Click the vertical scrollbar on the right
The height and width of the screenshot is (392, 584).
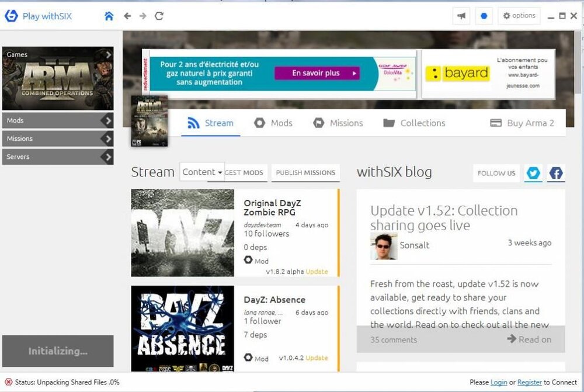pyautogui.click(x=578, y=63)
